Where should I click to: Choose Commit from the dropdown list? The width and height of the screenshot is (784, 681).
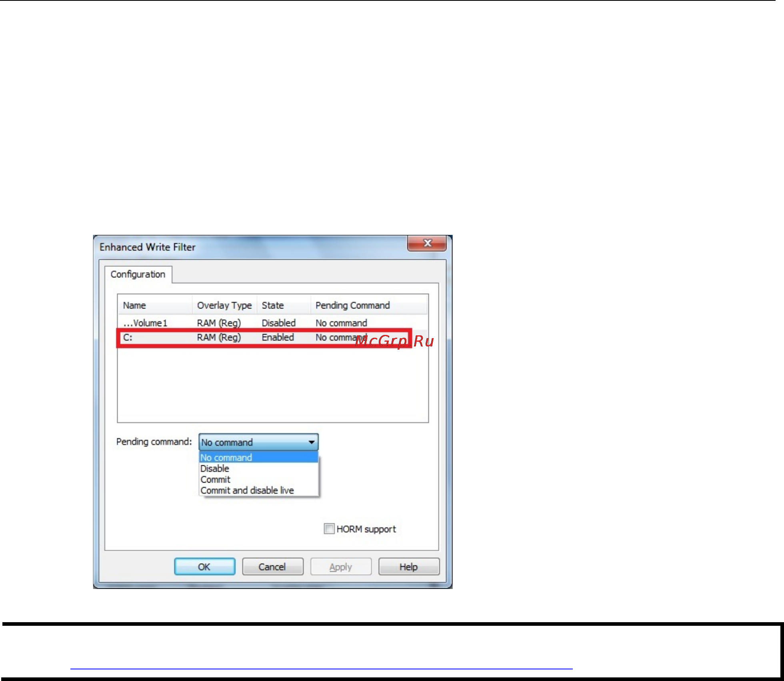coord(258,479)
